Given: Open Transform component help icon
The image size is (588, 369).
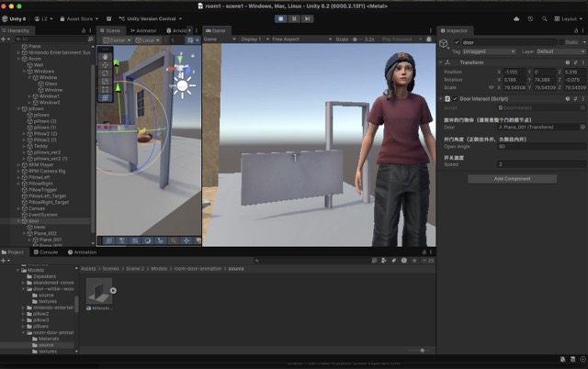Looking at the screenshot, I should tap(566, 61).
